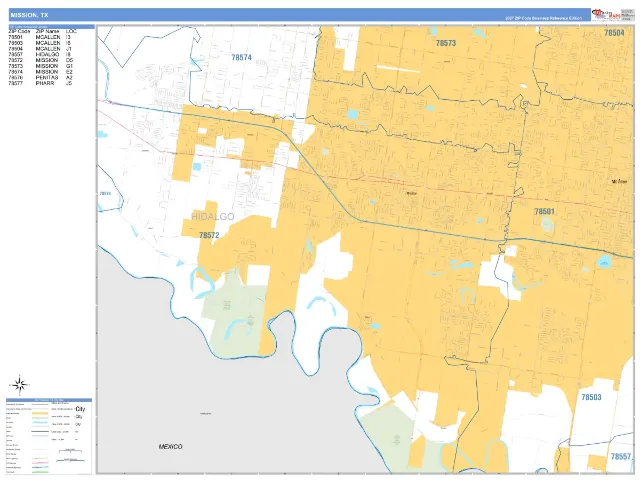Image resolution: width=640 pixels, height=480 pixels.
Task: Click the 78557 label on the map
Action: [x=621, y=456]
